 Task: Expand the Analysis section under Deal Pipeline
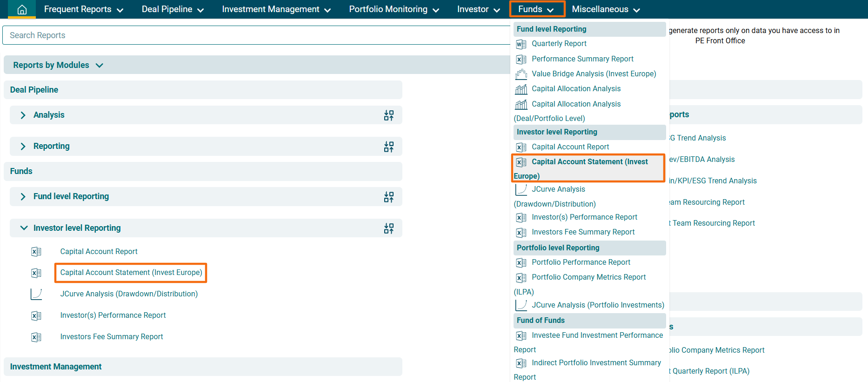coord(23,115)
